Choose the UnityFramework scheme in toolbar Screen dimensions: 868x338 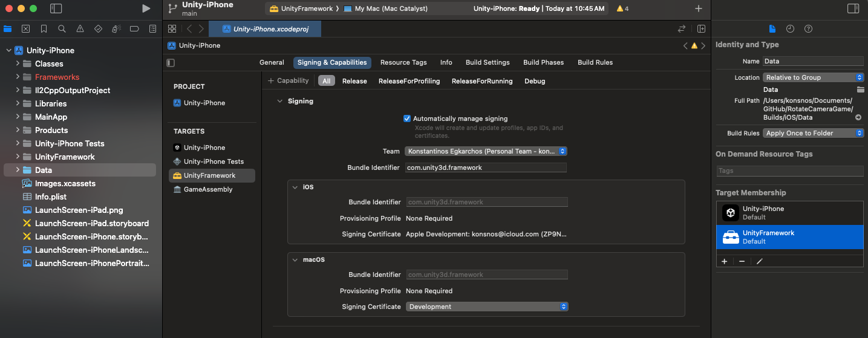(x=301, y=8)
